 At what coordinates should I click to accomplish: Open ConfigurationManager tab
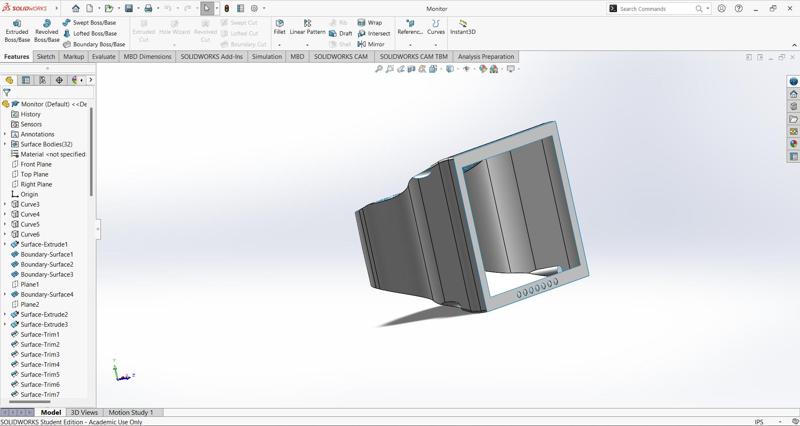[x=42, y=80]
